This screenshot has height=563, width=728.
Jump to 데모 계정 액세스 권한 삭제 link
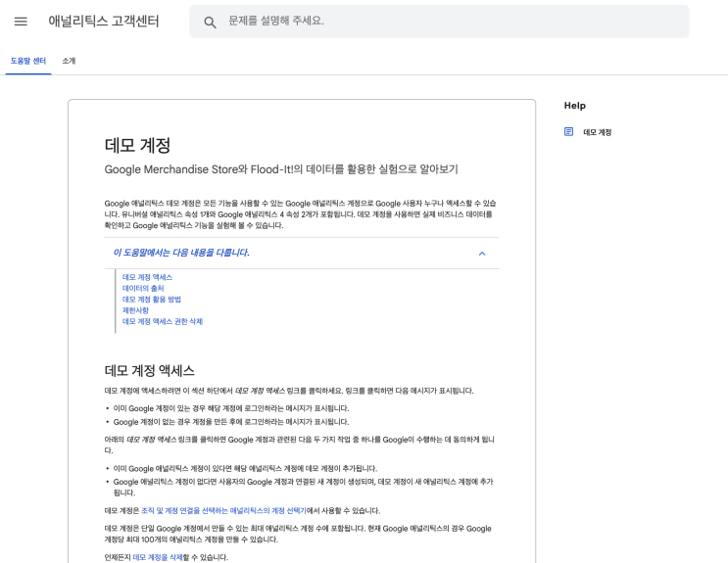tap(163, 321)
